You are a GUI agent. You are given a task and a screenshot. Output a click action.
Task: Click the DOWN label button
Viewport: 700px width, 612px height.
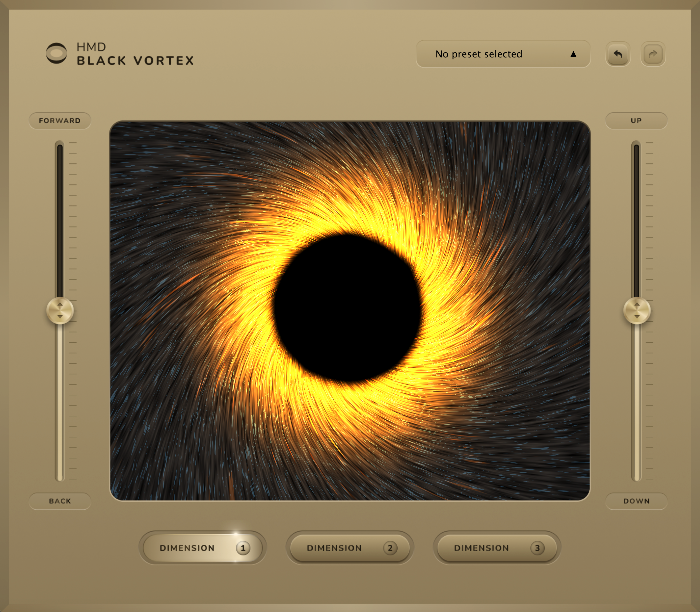click(636, 501)
